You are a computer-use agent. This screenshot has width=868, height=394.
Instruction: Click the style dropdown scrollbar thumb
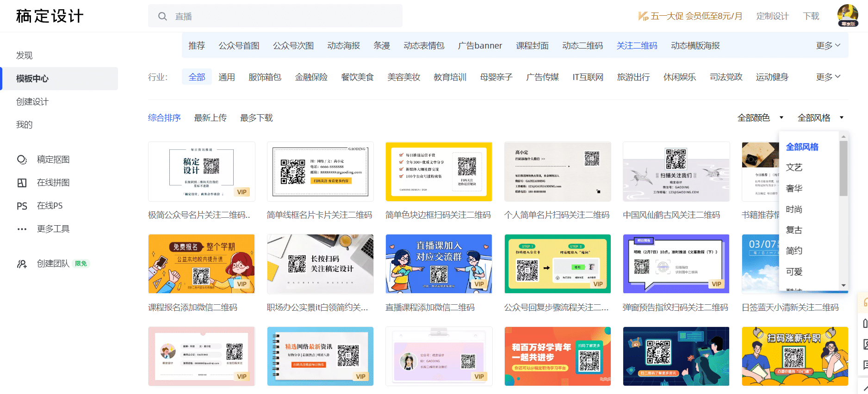[843, 168]
